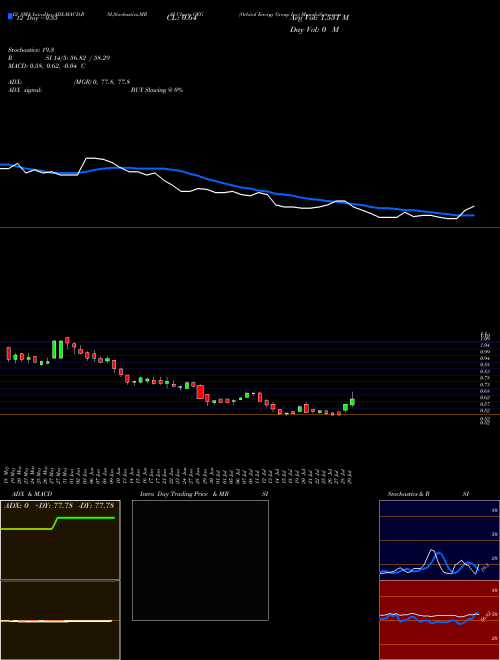Viewport: 500px width, 660px height.
Task: Click inside the empty intraday trading price box
Action: pos(200,560)
